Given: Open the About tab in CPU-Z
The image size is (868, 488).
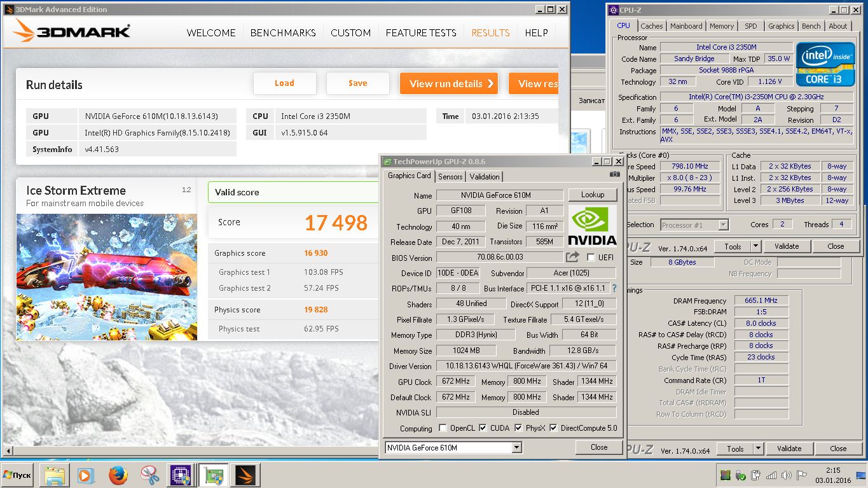Looking at the screenshot, I should click(837, 26).
